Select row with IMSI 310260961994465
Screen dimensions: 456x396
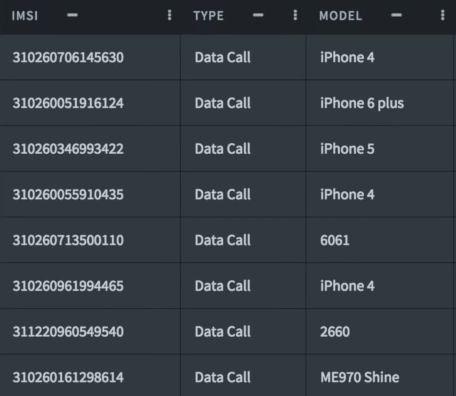click(228, 286)
